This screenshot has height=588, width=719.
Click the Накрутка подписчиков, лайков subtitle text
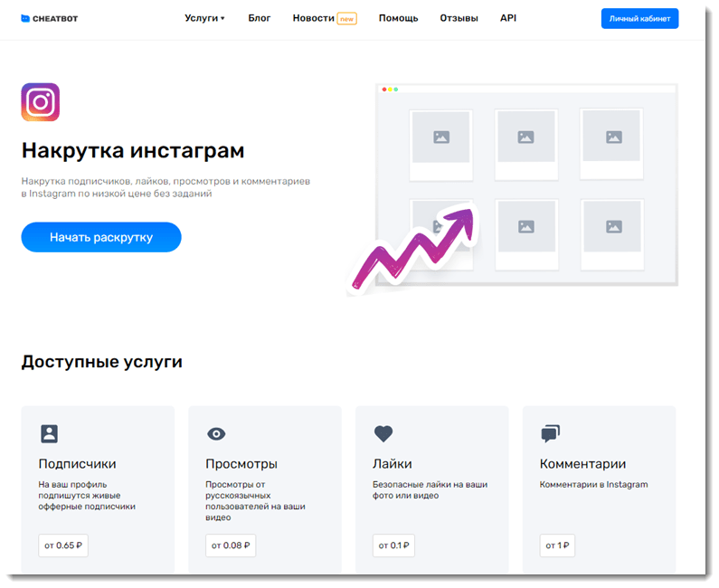pos(166,187)
